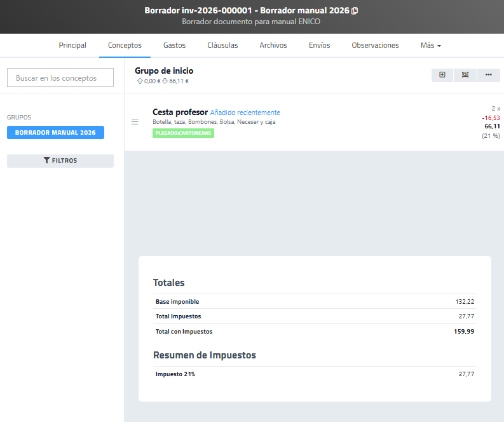Click the up arrow icon beside 0,00 €
Screen dimensions: 504x427
pyautogui.click(x=140, y=81)
